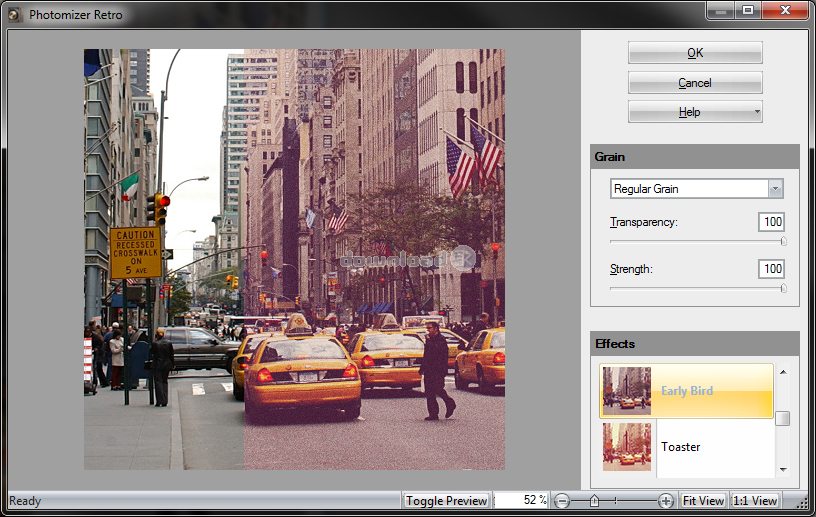Select the Toaster effect thumbnail
This screenshot has height=517, width=816.
(x=627, y=447)
